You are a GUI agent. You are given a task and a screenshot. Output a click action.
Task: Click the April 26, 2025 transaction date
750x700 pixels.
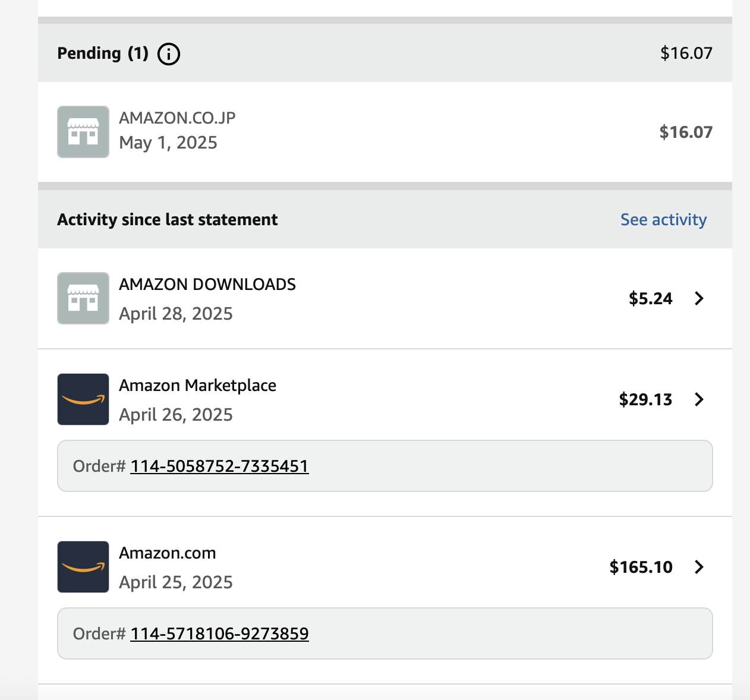tap(176, 415)
